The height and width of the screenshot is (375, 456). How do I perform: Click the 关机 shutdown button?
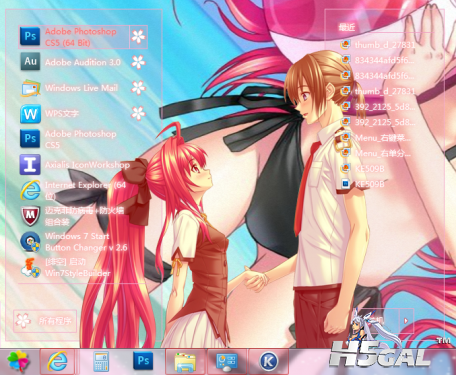[x=377, y=321]
